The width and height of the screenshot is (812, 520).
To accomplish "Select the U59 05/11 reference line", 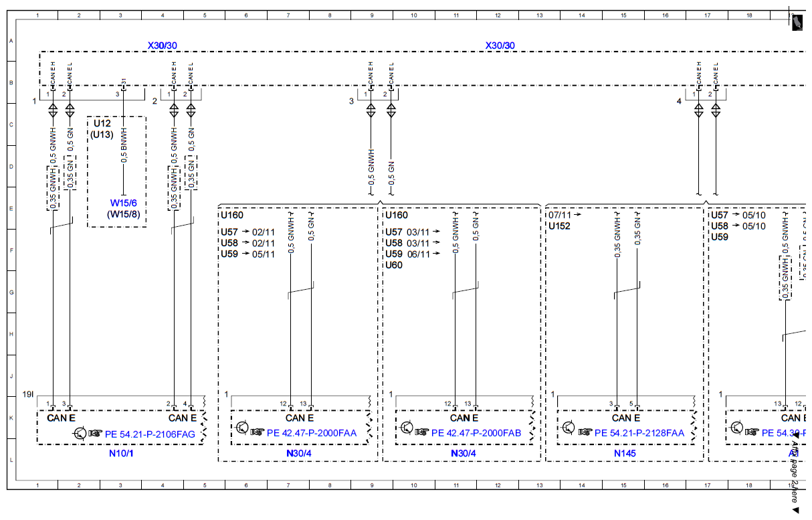I will coord(247,254).
